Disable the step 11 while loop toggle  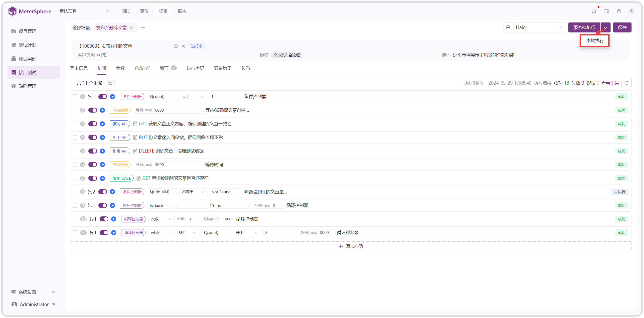coord(104,233)
